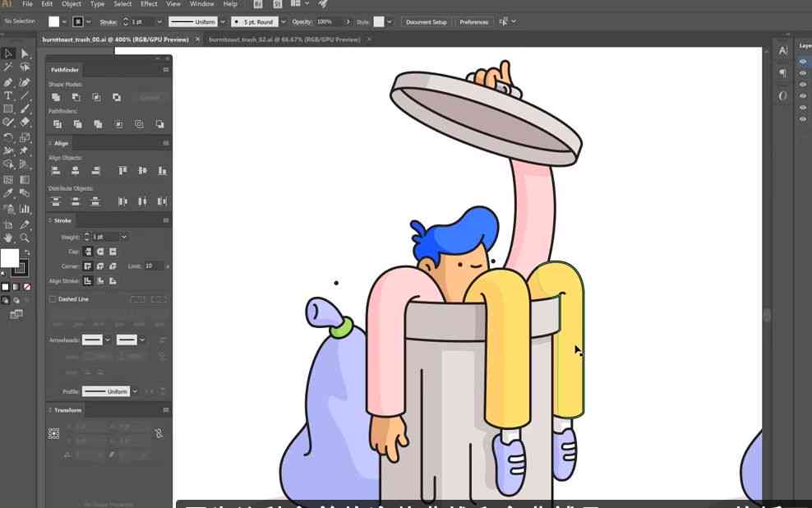
Task: Click the Expand button in Pathfinder
Action: click(150, 97)
